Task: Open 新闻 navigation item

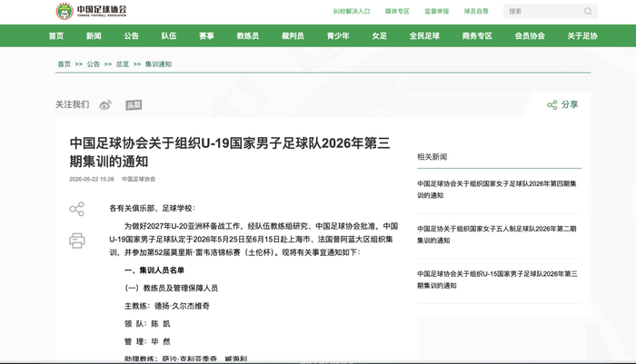Action: [x=94, y=35]
